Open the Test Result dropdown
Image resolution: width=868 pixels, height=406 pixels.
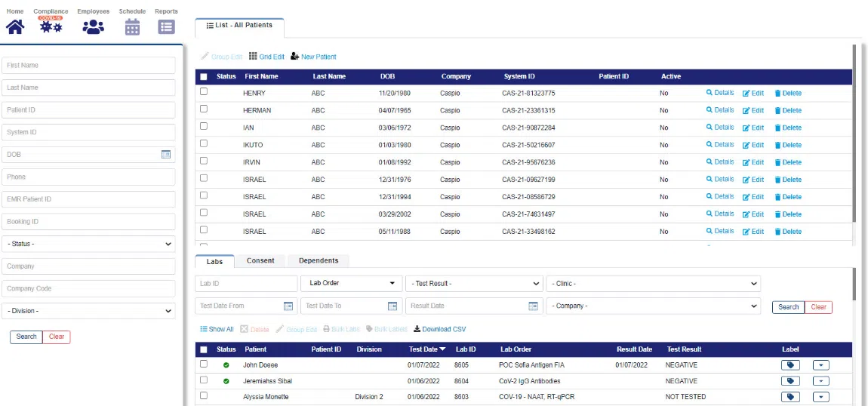click(473, 284)
